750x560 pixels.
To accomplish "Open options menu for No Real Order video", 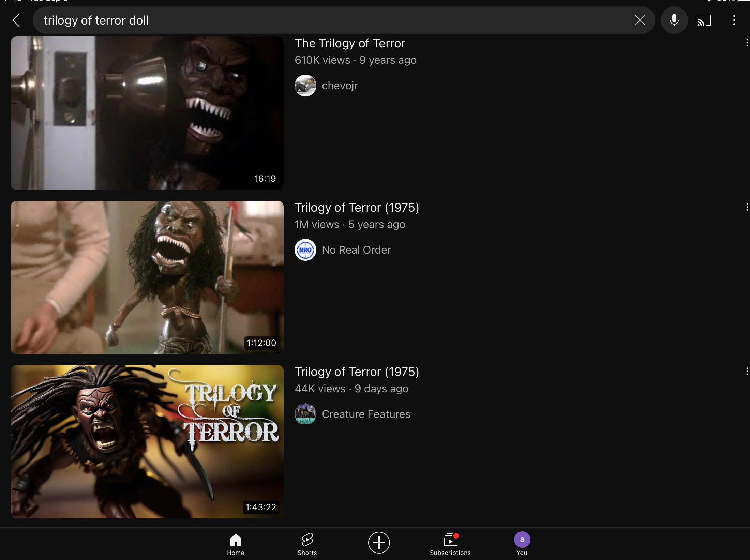I will coord(747,207).
